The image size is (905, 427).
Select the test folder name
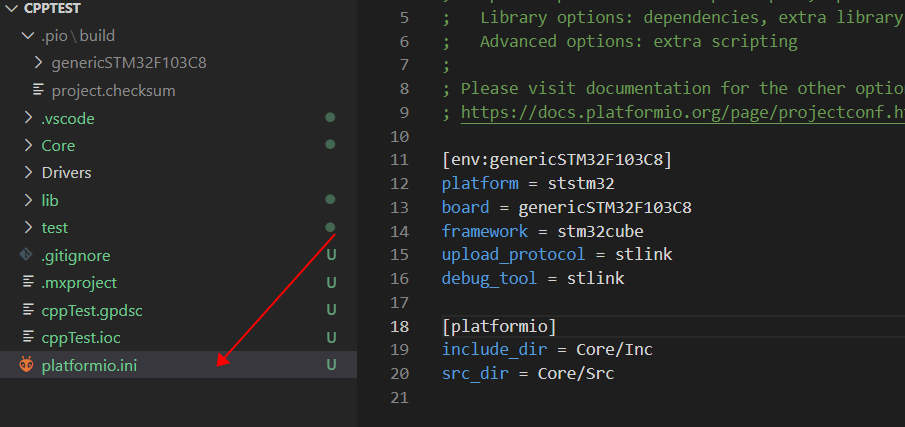point(55,228)
